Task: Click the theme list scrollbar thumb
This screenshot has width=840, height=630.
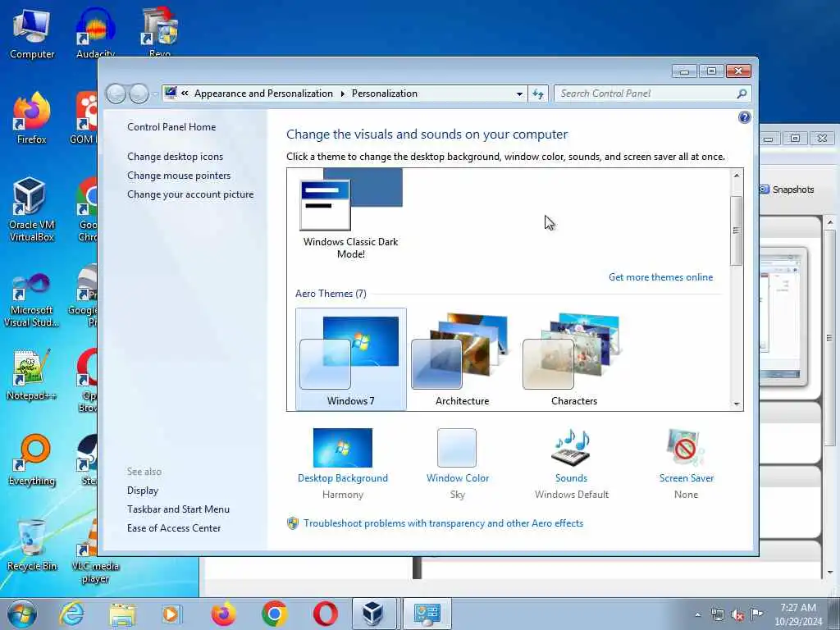Action: [737, 231]
